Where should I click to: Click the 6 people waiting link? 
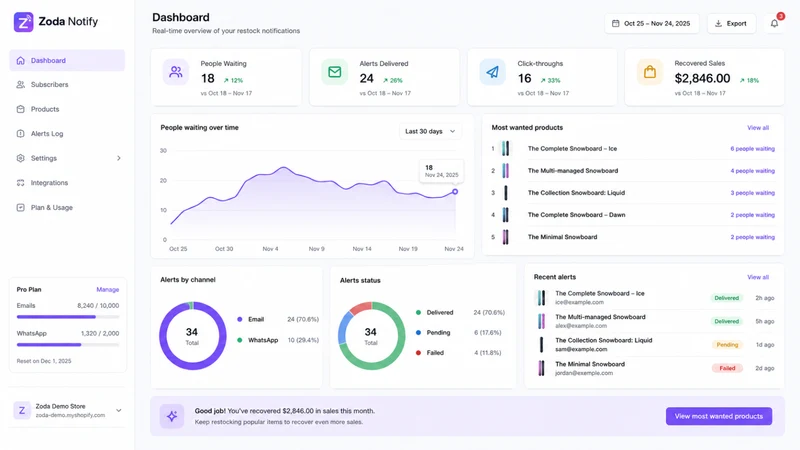[752, 148]
